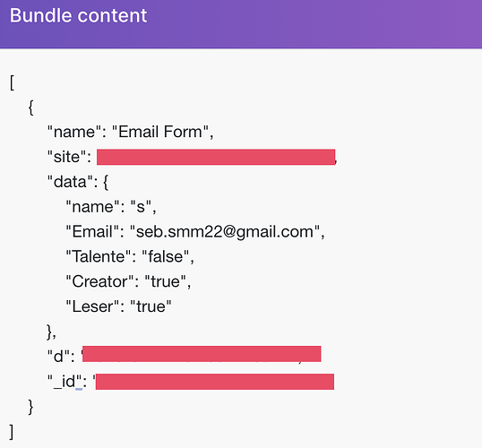Screen dimensions: 482x448
Task: Click the redacted "d" value bar
Action: point(202,354)
